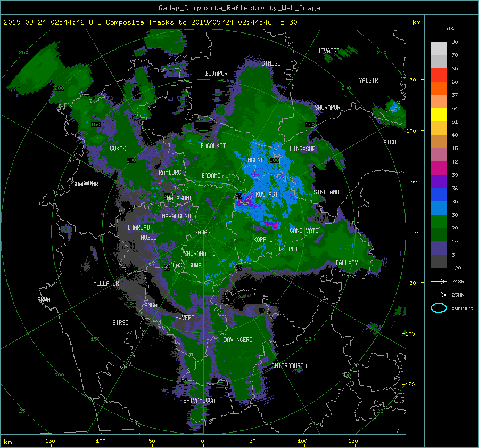Click the 'SIRSI' city label
479x448 pixels.
pyautogui.click(x=120, y=323)
